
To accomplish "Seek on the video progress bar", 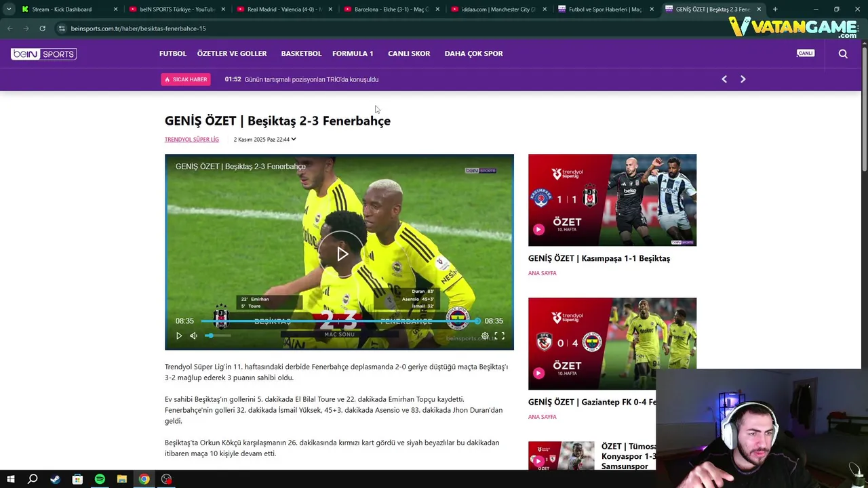I will 339,321.
